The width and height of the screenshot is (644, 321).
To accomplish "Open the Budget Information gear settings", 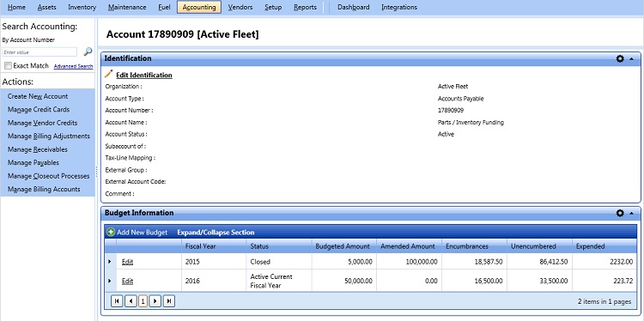I will pos(620,213).
